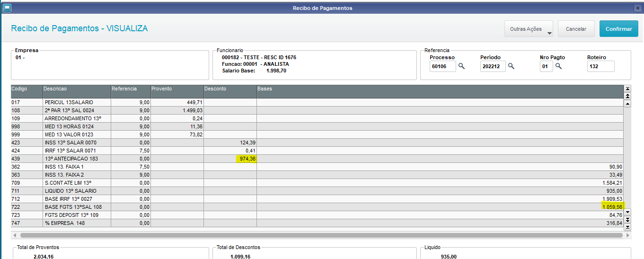The image size is (644, 259).
Task: Click highlighted base value 1.059,56
Action: click(612, 207)
